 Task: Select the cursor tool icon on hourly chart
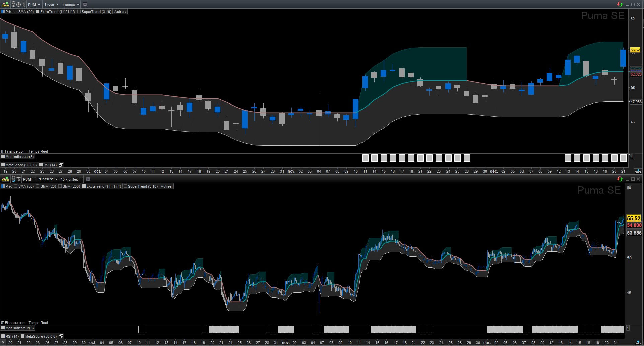point(19,179)
